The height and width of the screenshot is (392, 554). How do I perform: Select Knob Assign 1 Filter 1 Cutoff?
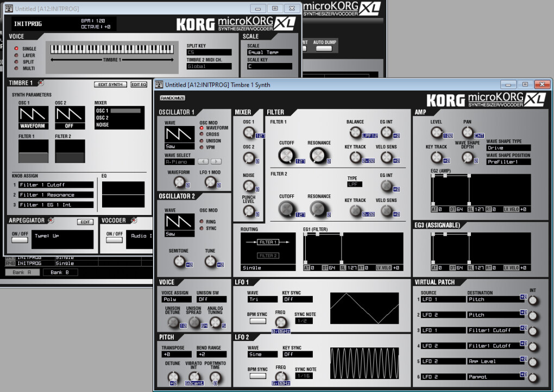point(56,185)
